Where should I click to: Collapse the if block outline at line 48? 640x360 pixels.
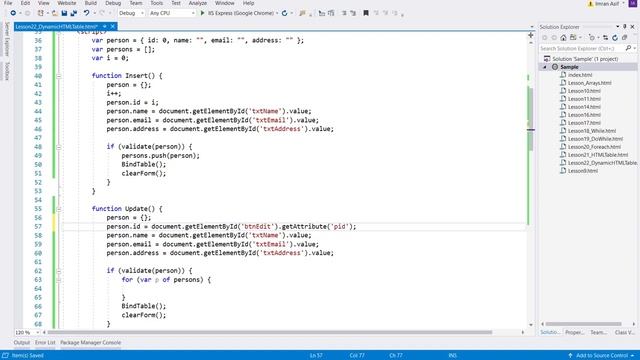59,147
